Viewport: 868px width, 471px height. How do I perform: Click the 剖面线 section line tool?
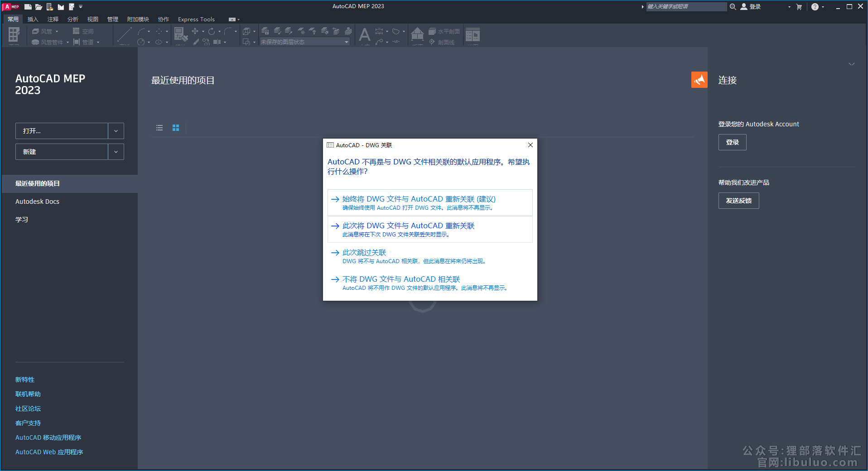tap(442, 42)
